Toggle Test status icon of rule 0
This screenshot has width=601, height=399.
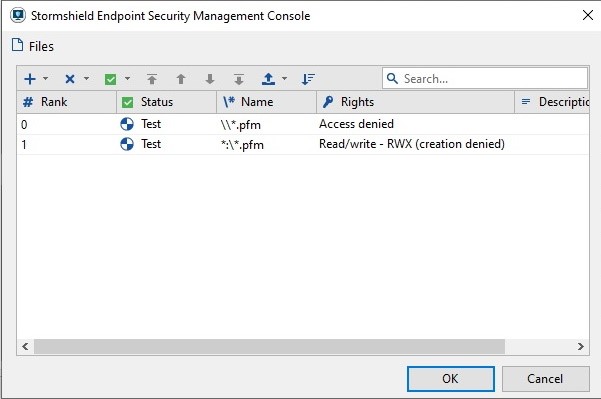pyautogui.click(x=127, y=124)
